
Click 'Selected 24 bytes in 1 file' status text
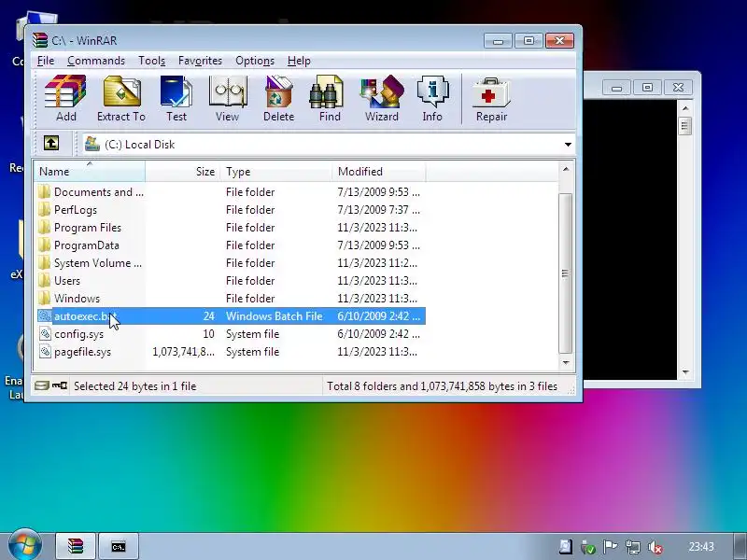pyautogui.click(x=134, y=386)
